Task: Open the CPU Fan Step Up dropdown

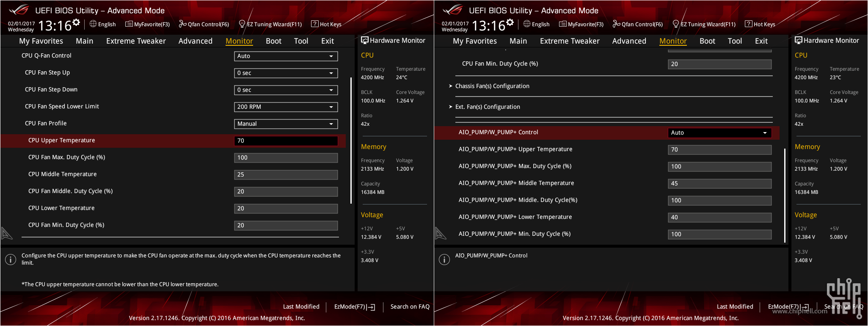Action: [286, 73]
